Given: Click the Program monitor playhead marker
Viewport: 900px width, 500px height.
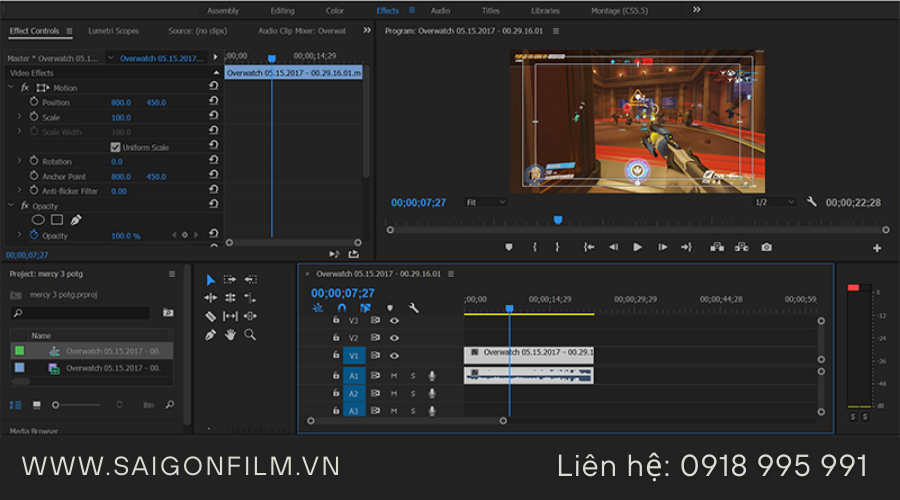Looking at the screenshot, I should pos(558,220).
